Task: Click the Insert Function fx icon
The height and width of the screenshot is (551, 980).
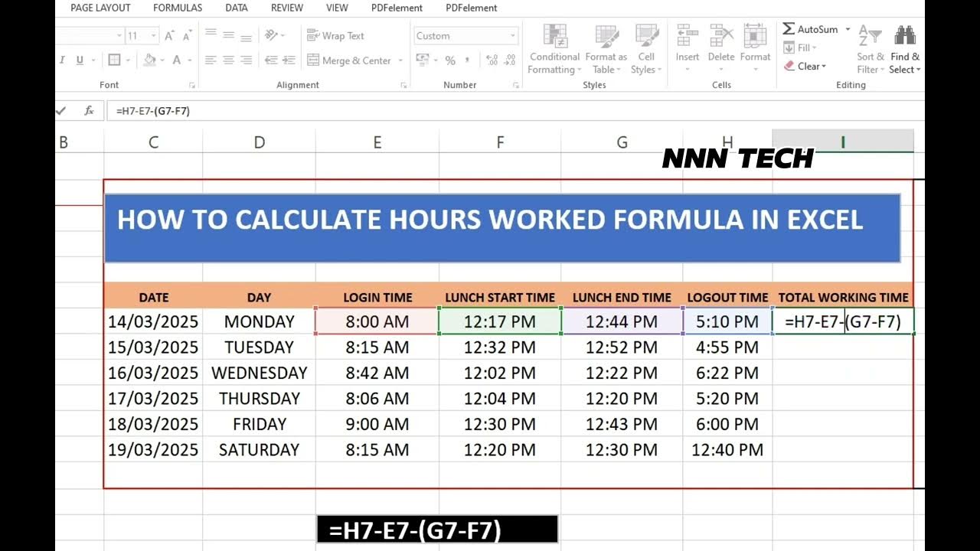Action: pos(89,111)
